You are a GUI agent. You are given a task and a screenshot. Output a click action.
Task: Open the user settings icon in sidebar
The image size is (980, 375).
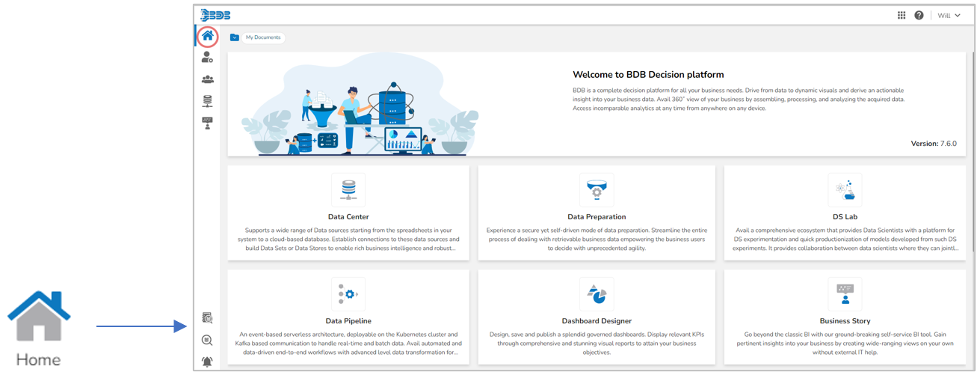208,58
